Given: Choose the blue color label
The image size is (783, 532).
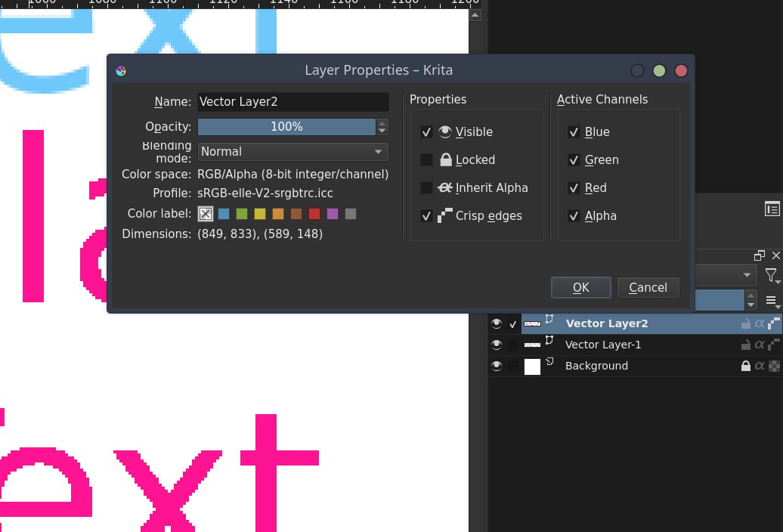Looking at the screenshot, I should pos(224,214).
